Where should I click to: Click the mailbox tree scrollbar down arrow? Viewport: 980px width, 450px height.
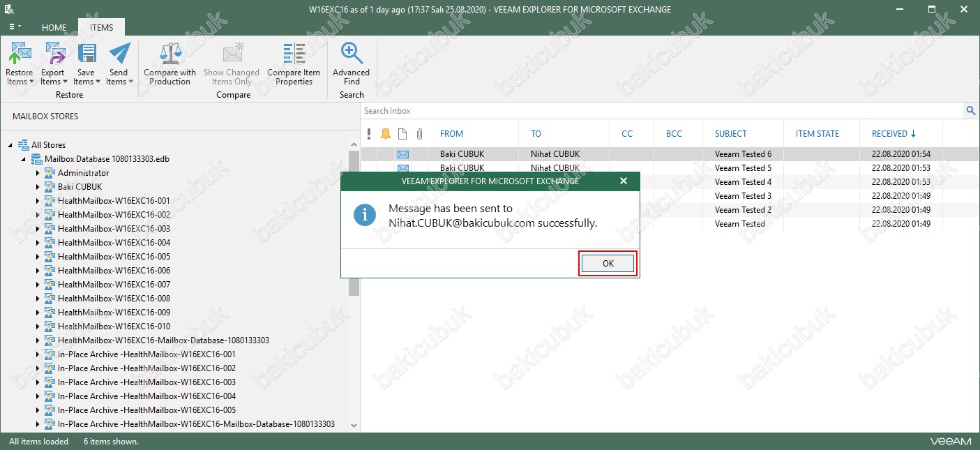coord(354,425)
